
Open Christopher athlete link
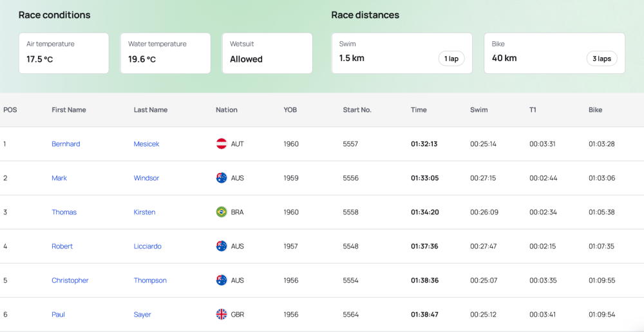(x=70, y=281)
